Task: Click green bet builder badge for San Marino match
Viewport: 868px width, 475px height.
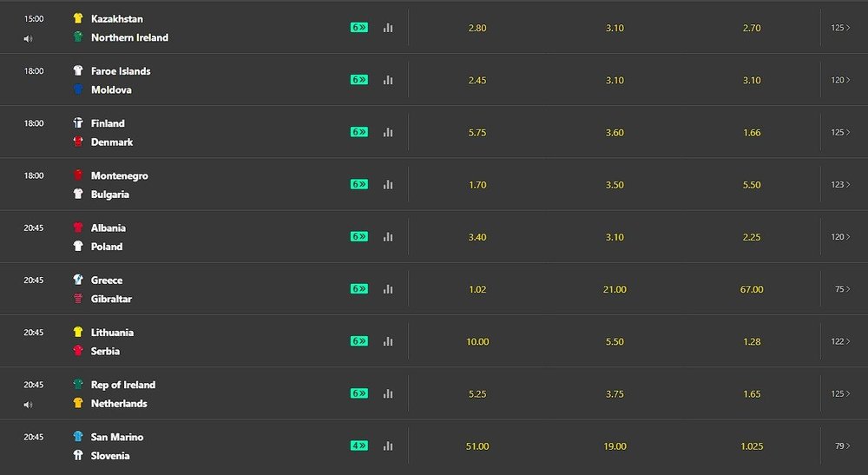Action: (359, 445)
